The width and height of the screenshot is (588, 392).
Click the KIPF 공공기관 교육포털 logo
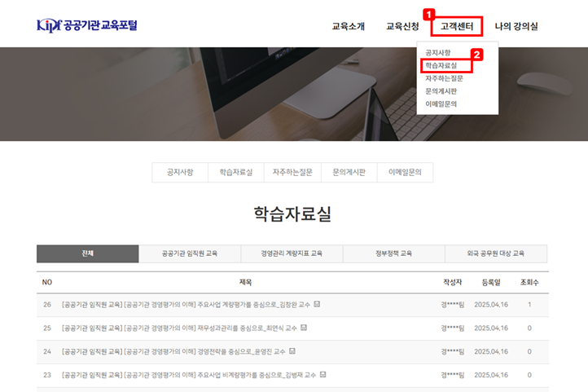click(87, 25)
